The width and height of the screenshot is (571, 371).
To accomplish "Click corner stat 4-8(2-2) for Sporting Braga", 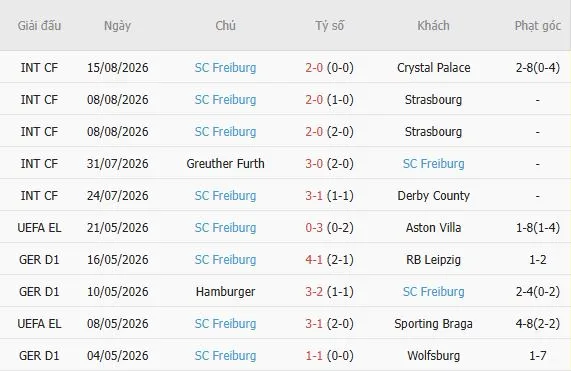I will [x=537, y=324].
